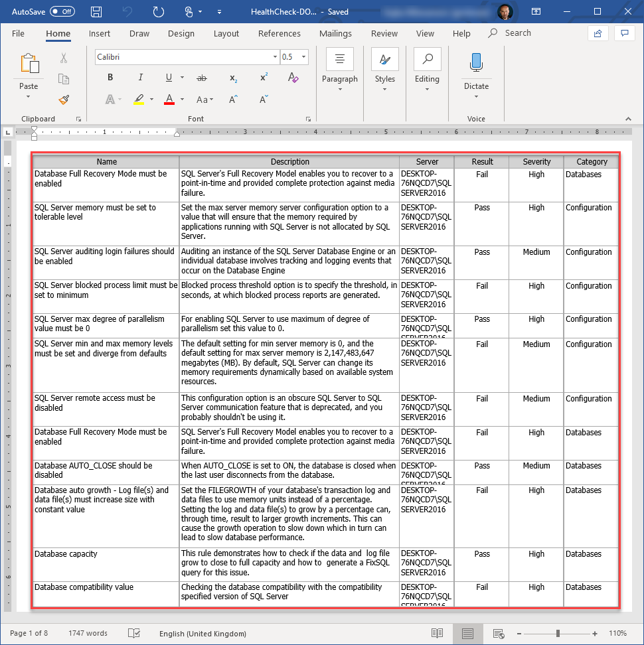This screenshot has height=645, width=644.
Task: Switch to Read Mode view icon
Action: pos(437,634)
